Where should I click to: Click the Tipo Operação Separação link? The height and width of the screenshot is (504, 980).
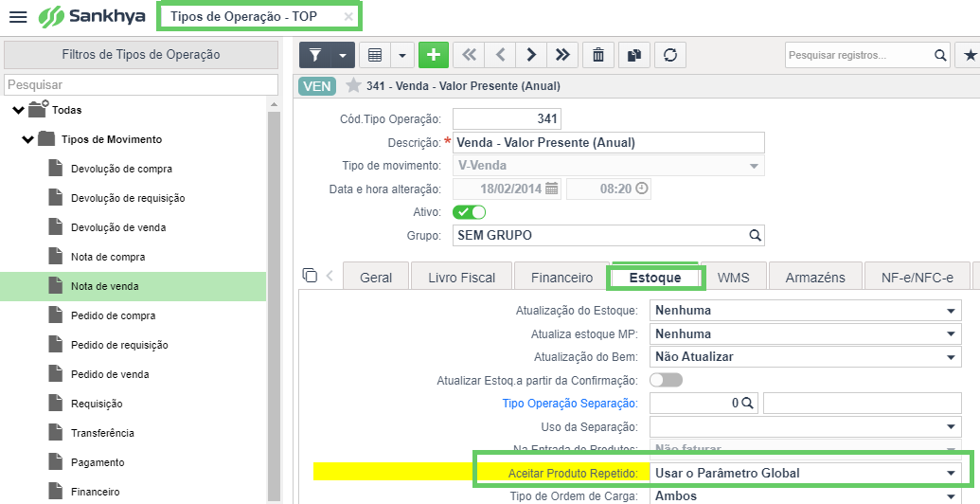click(570, 404)
